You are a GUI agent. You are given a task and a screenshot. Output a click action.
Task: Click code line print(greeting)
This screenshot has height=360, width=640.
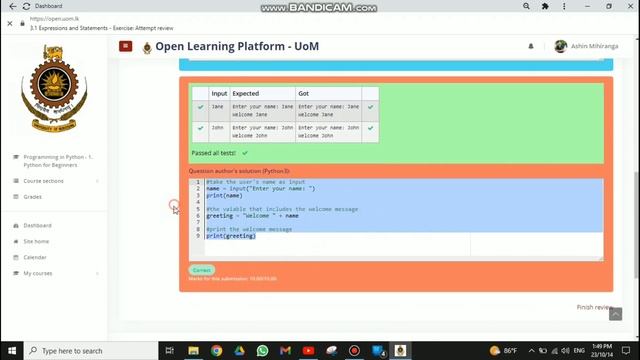231,236
